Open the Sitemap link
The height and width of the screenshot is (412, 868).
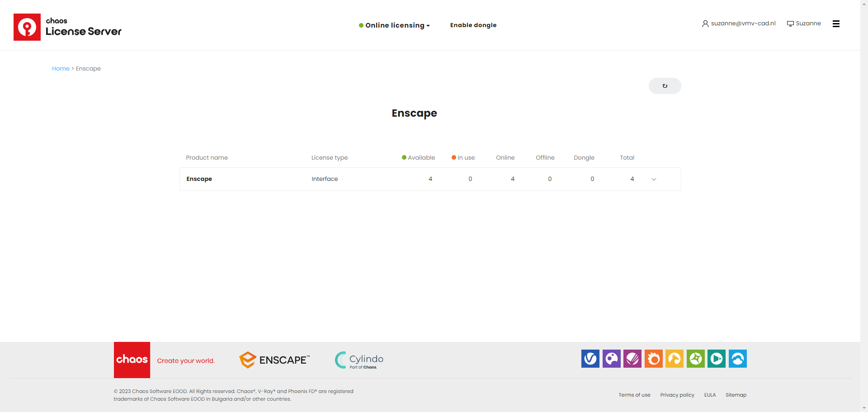736,395
